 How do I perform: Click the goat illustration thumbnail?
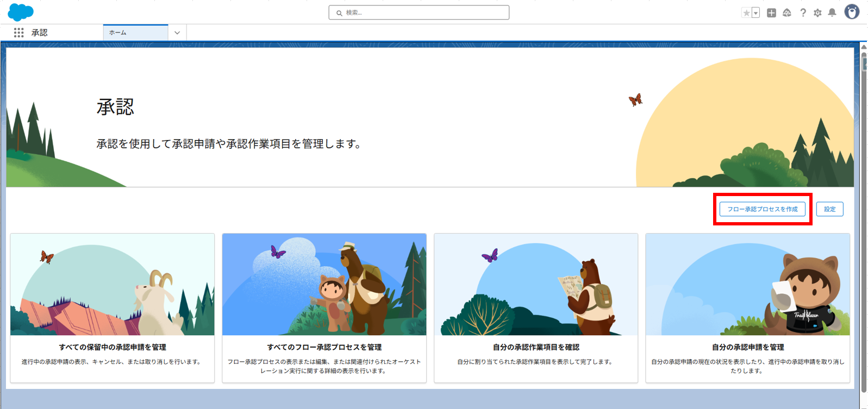[113, 285]
